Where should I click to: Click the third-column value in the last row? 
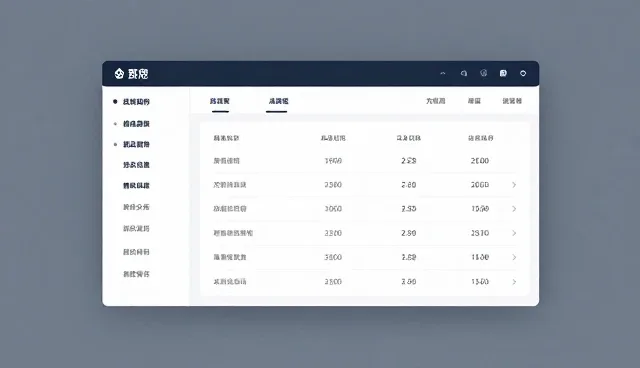click(x=409, y=282)
